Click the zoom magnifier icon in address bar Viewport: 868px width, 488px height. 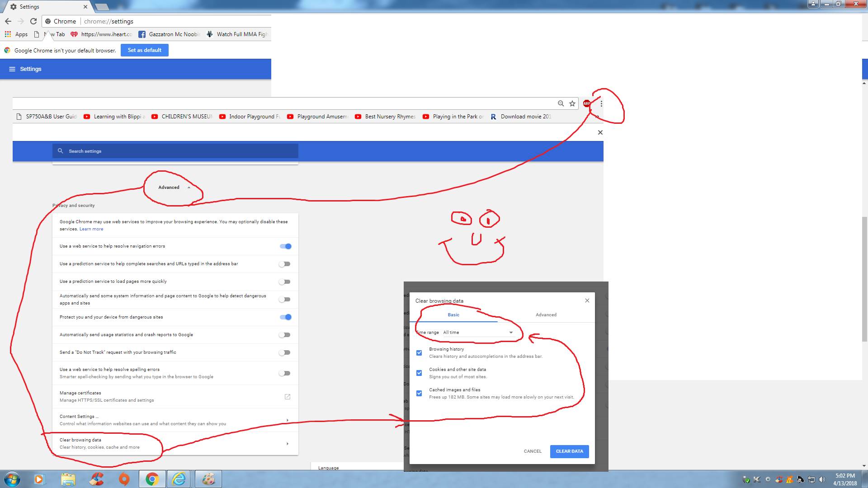point(561,103)
